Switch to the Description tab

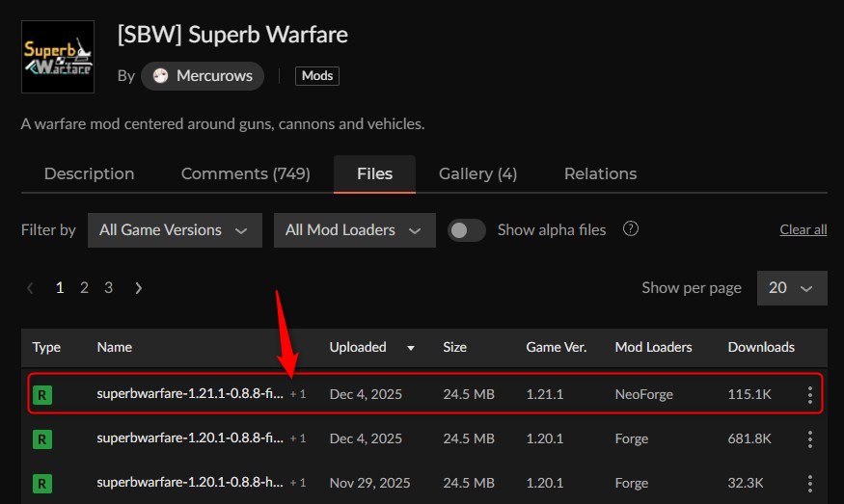coord(90,174)
